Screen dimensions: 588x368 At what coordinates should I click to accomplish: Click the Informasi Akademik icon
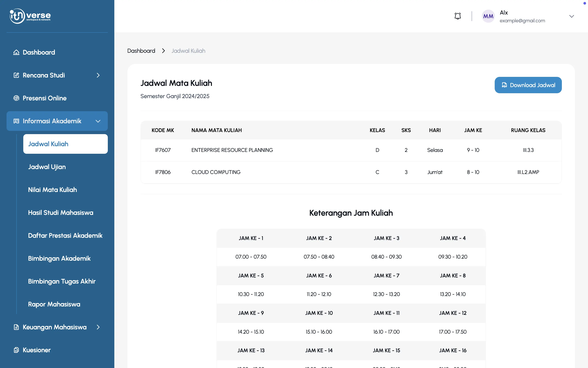point(16,121)
